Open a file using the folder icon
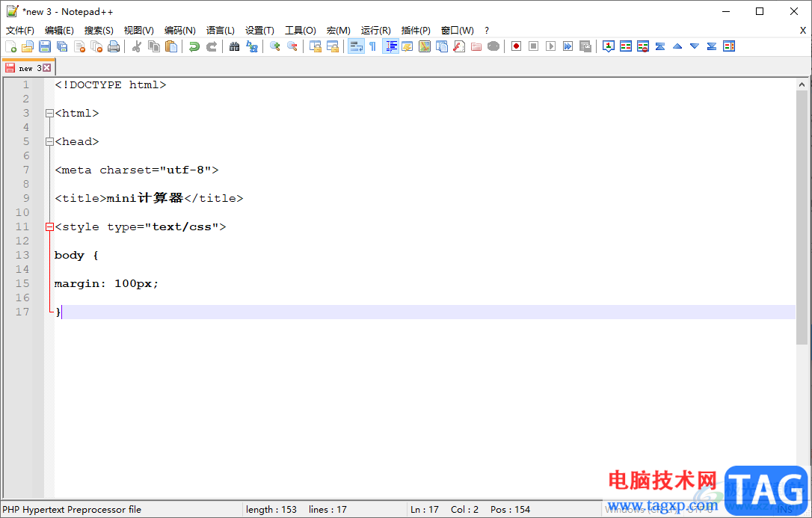This screenshot has height=518, width=812. (28, 46)
